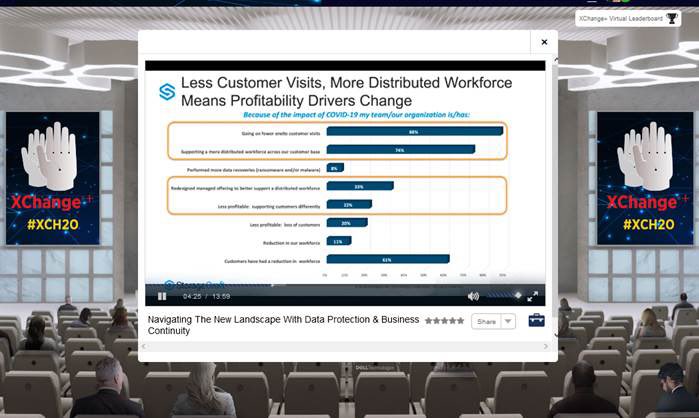Click the Share button
This screenshot has height=418, width=699.
coord(486,321)
